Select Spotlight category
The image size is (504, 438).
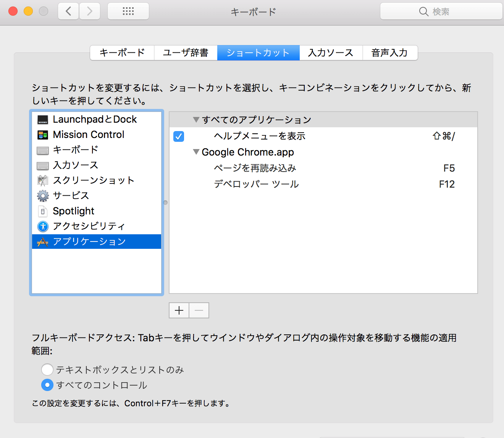tap(97, 211)
